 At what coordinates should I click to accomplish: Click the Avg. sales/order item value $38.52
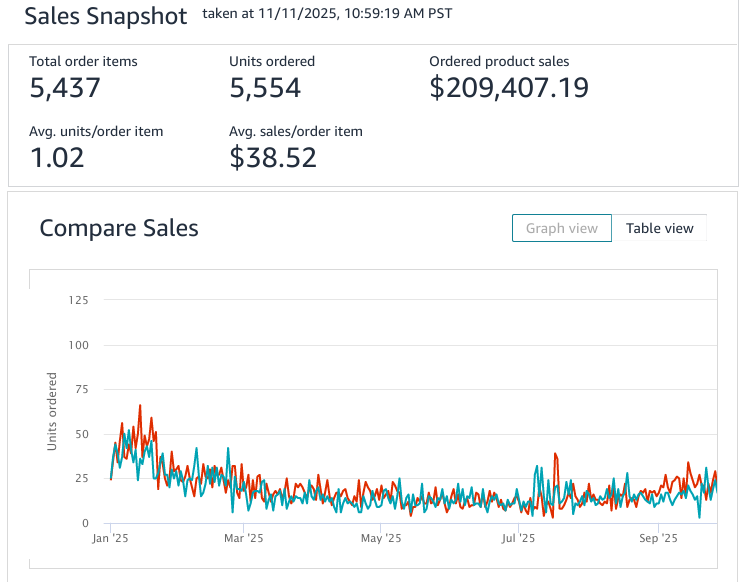click(x=273, y=157)
